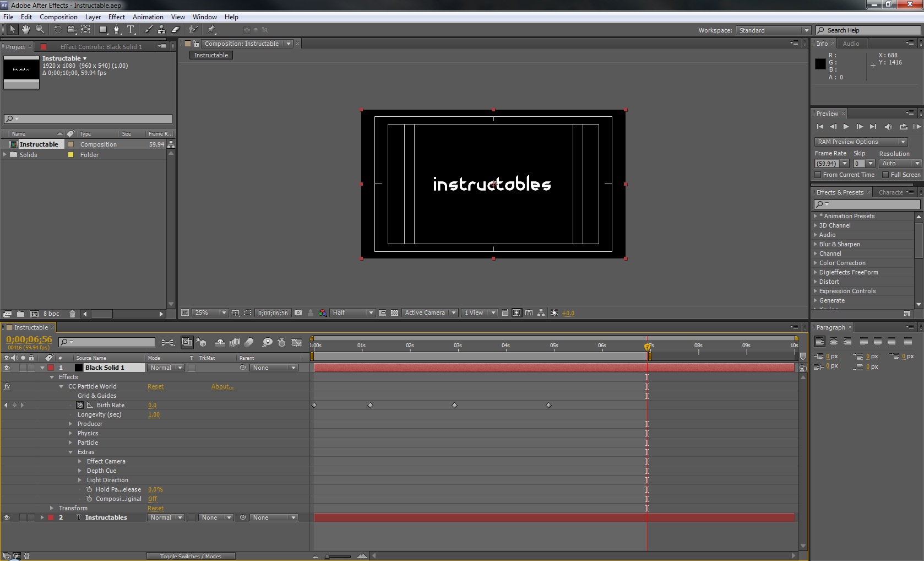Image resolution: width=924 pixels, height=561 pixels.
Task: Toggle Frame Blending in timeline
Action: (235, 342)
